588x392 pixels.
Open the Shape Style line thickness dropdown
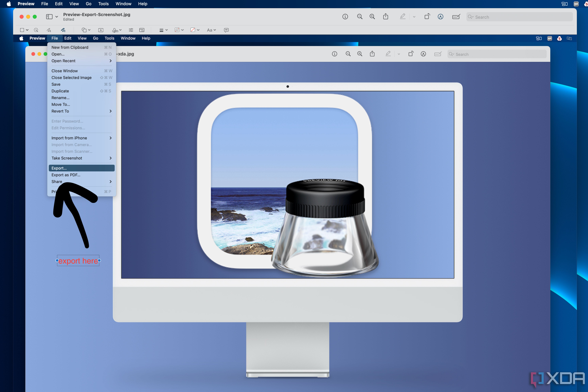click(163, 30)
